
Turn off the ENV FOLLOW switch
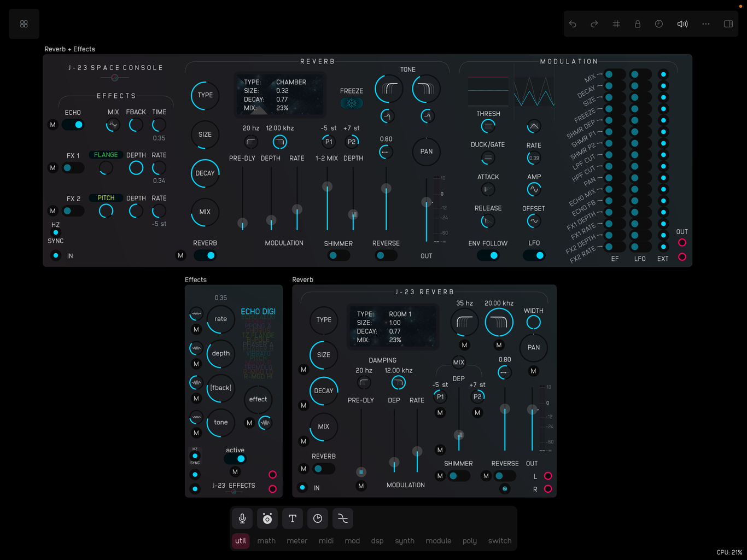click(488, 255)
